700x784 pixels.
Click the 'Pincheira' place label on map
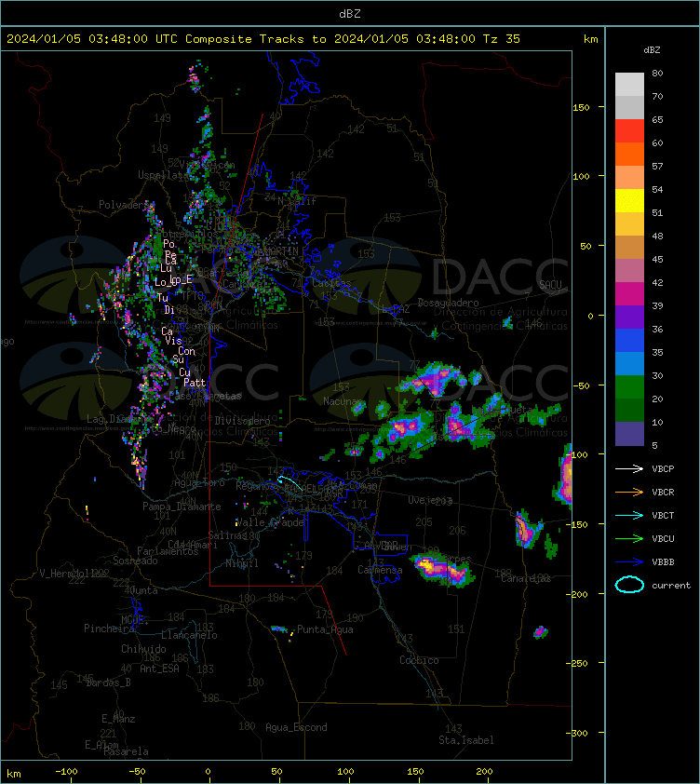click(109, 629)
